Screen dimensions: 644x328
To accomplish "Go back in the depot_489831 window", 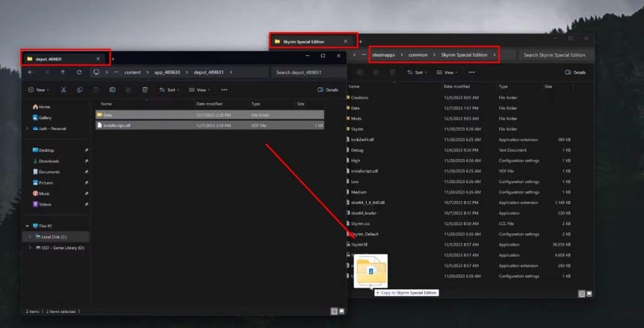I will click(x=30, y=72).
